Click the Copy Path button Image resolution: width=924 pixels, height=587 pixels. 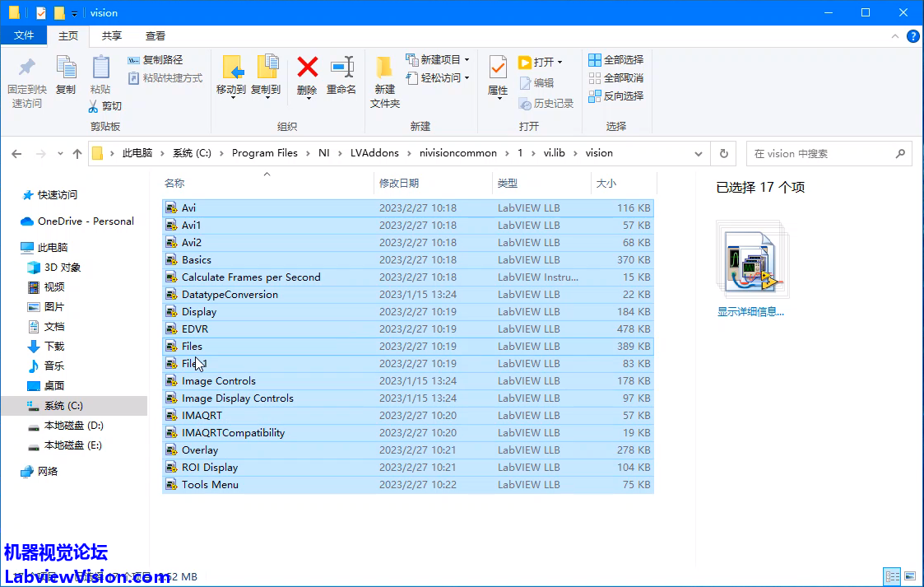click(x=156, y=60)
